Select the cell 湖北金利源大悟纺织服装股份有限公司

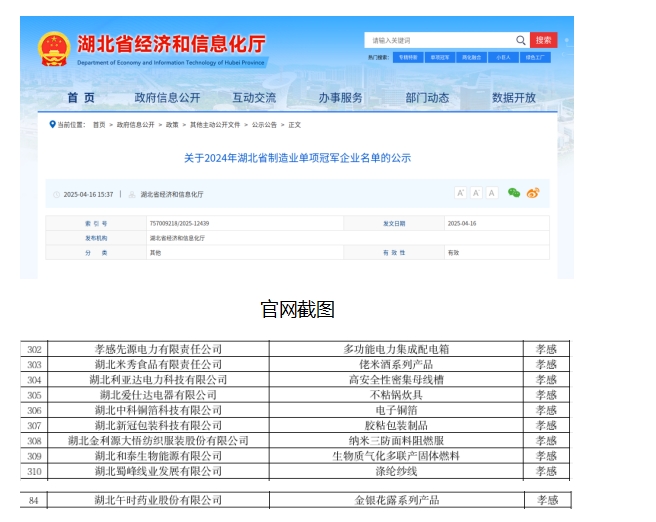(158, 440)
